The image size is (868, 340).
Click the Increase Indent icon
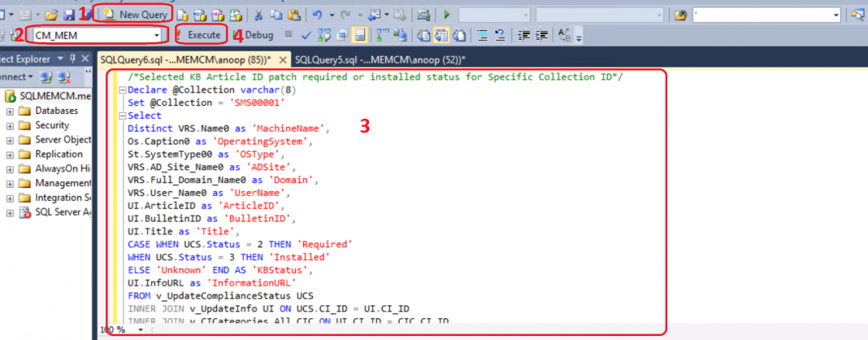[x=541, y=36]
